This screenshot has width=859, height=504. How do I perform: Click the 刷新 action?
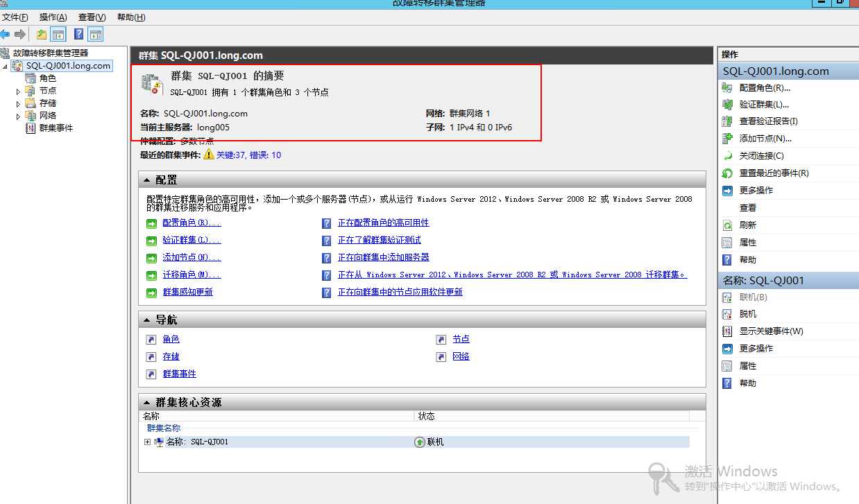pyautogui.click(x=748, y=225)
